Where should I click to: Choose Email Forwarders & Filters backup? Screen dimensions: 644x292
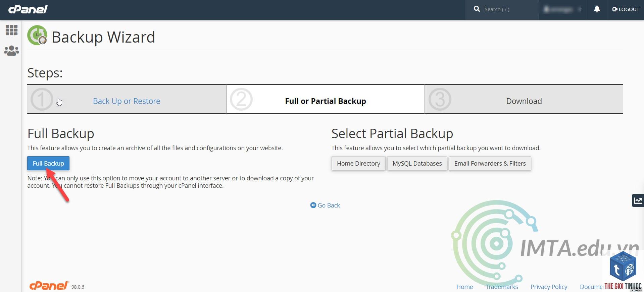click(490, 163)
